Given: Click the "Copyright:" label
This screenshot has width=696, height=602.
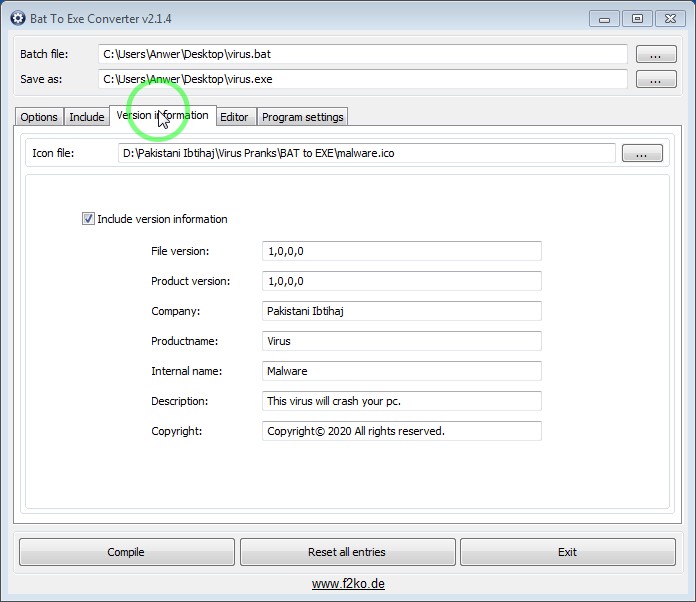Looking at the screenshot, I should [x=176, y=431].
